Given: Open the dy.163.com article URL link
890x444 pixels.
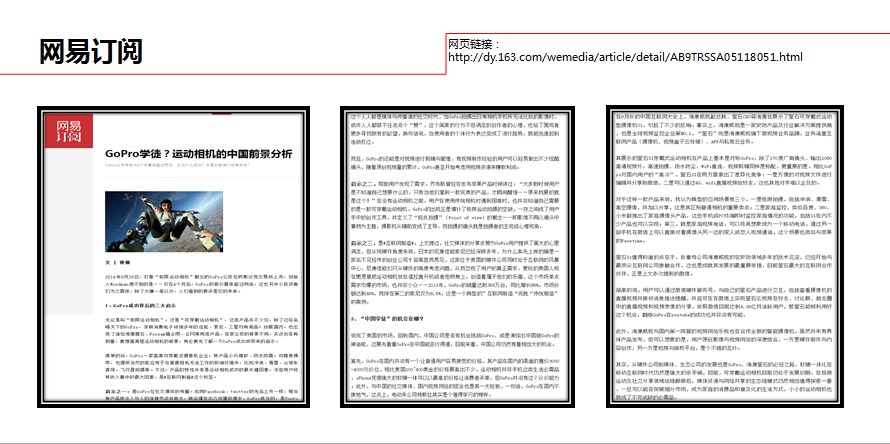Looking at the screenshot, I should pos(625,57).
